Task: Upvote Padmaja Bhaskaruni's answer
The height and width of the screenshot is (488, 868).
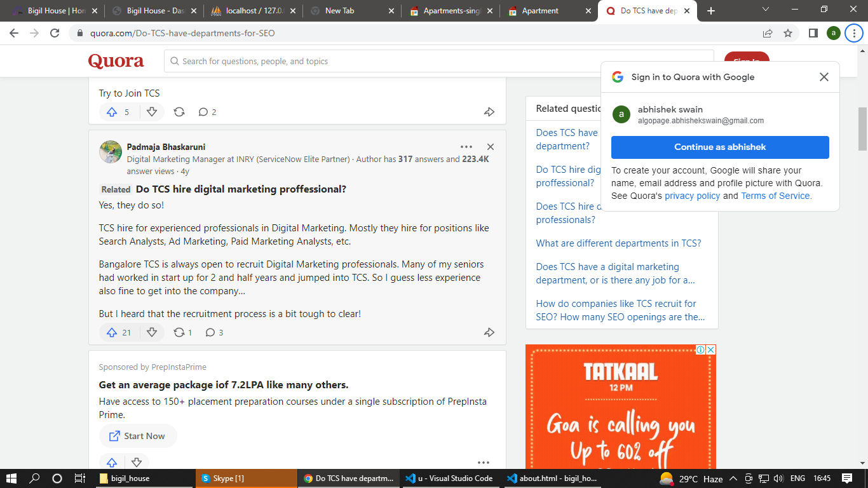Action: tap(112, 332)
